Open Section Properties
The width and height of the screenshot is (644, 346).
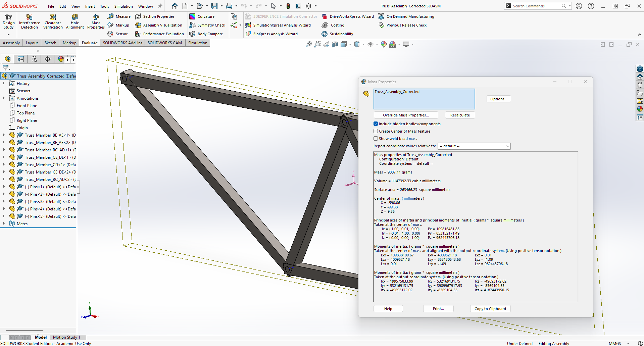[x=155, y=16]
